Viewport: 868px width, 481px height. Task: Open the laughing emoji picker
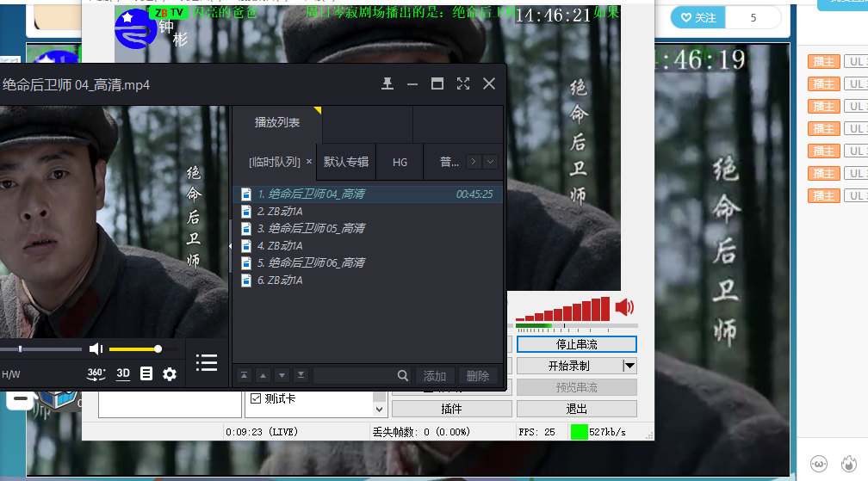[819, 463]
